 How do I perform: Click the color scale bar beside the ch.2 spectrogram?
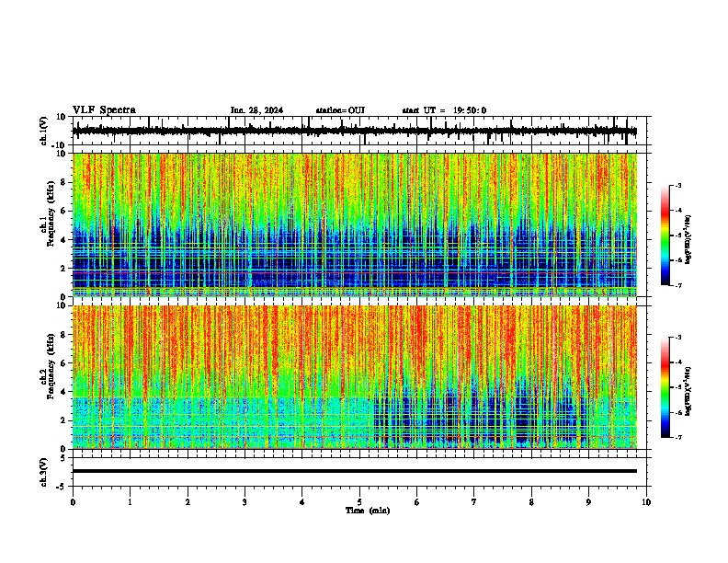click(x=665, y=387)
